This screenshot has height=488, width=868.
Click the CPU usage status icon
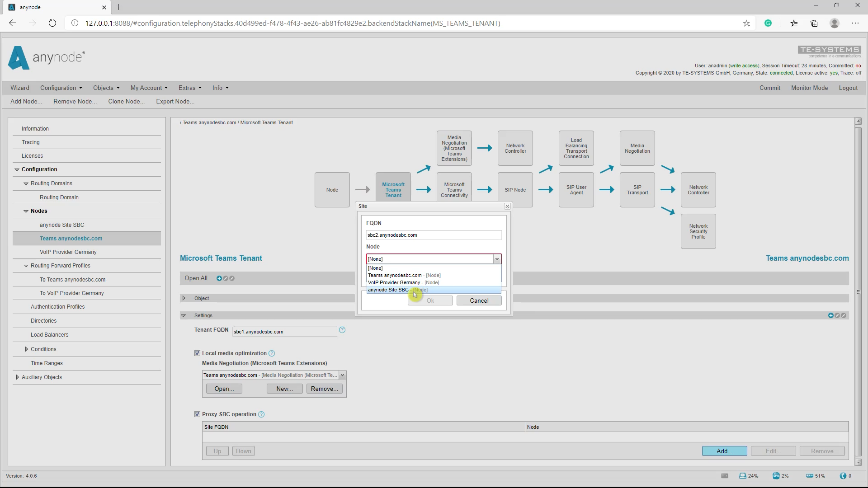click(776, 476)
